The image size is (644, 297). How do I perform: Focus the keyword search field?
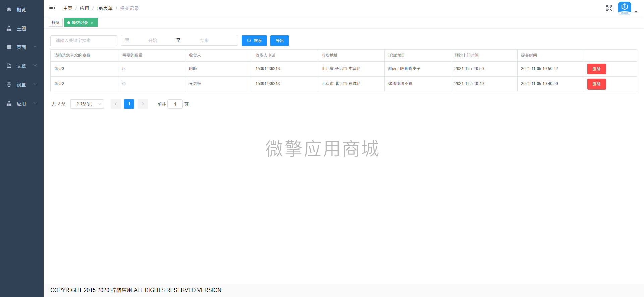point(84,41)
